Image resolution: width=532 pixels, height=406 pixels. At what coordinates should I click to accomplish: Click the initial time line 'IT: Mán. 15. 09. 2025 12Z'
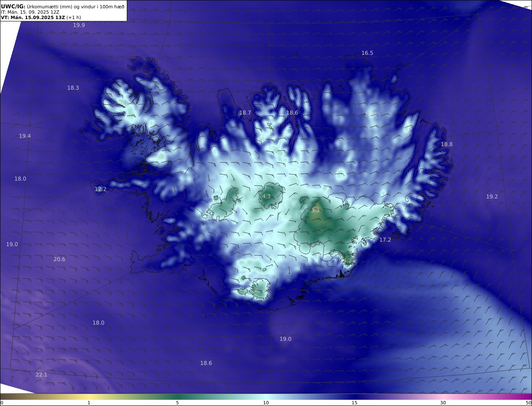coord(30,12)
